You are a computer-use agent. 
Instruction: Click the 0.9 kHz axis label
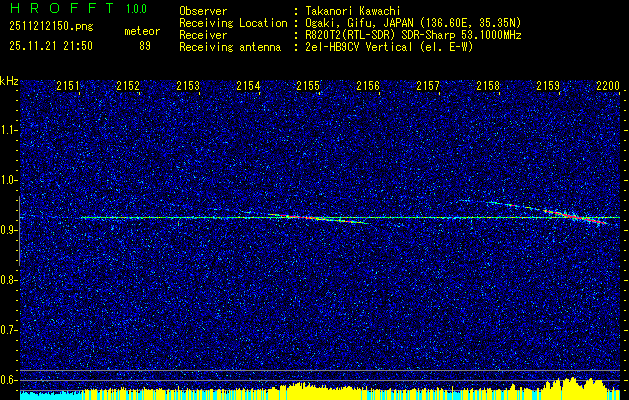pyautogui.click(x=8, y=230)
